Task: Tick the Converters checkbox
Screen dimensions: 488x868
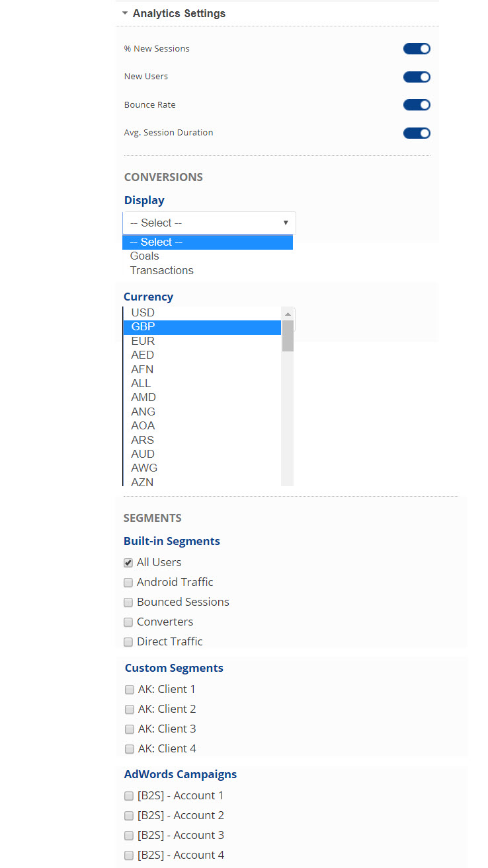Action: [x=128, y=622]
